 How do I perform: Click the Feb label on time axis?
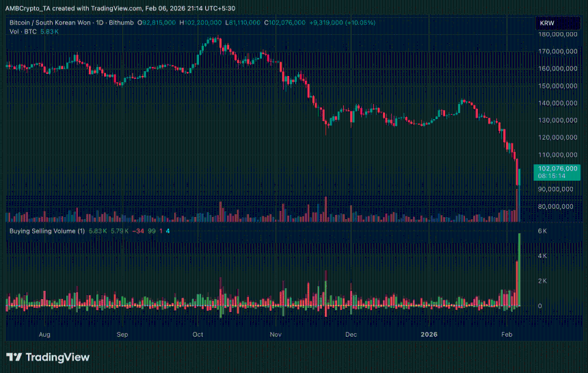pos(507,335)
